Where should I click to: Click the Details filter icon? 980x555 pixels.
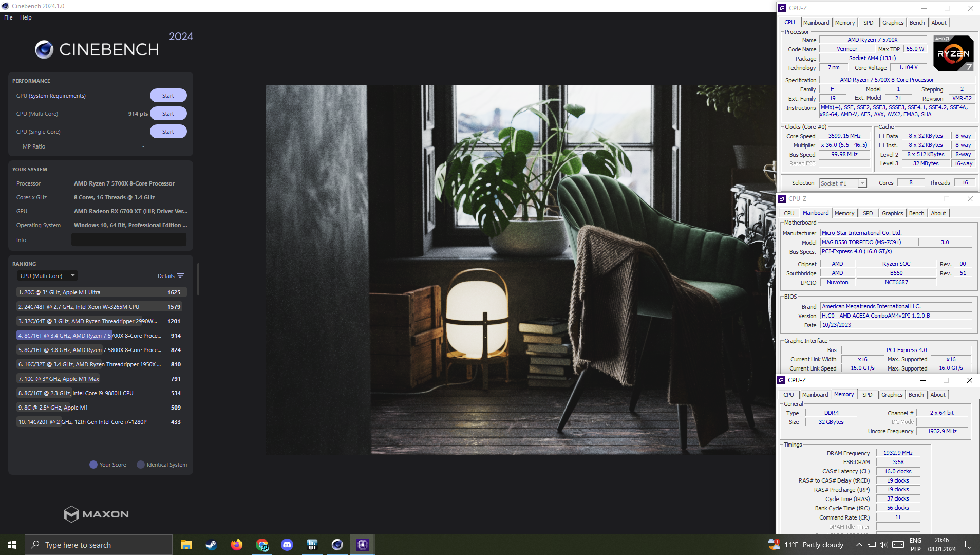click(x=180, y=276)
